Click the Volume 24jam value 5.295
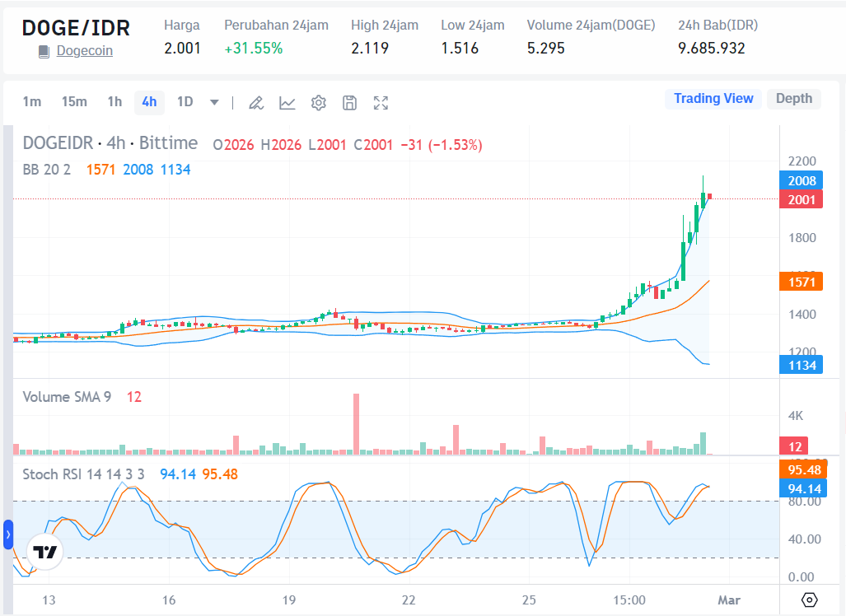The width and height of the screenshot is (846, 616). [x=546, y=49]
